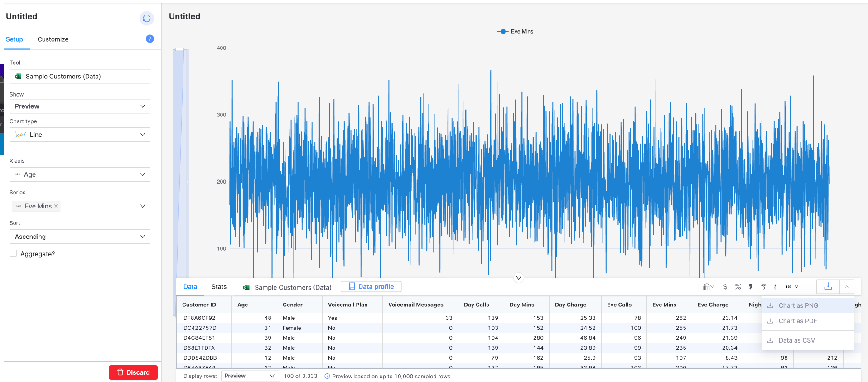Select Data as CSV from export menu
Viewport: 868px width, 382px height.
click(808, 340)
